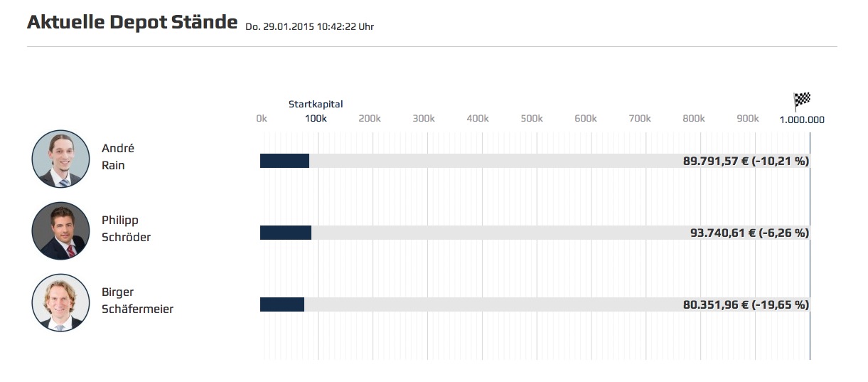
Task: Click Philipp Schröder's dark blue progress bar
Action: [x=286, y=233]
